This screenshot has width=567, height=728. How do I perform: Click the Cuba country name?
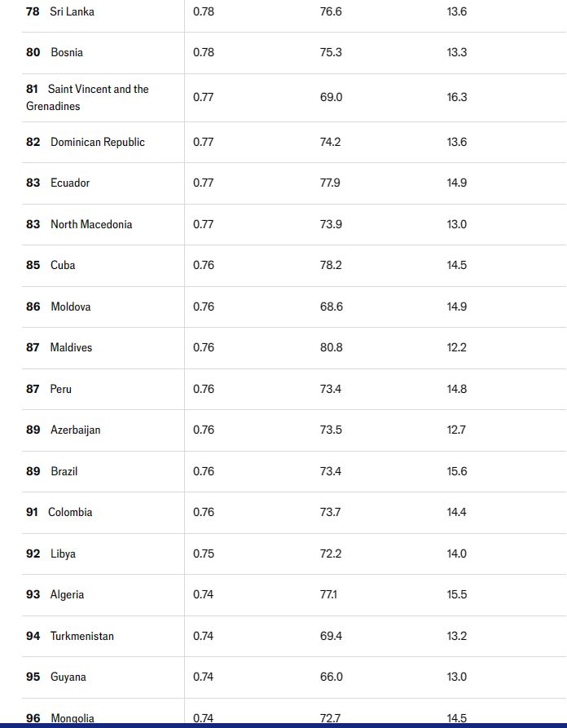tap(63, 265)
